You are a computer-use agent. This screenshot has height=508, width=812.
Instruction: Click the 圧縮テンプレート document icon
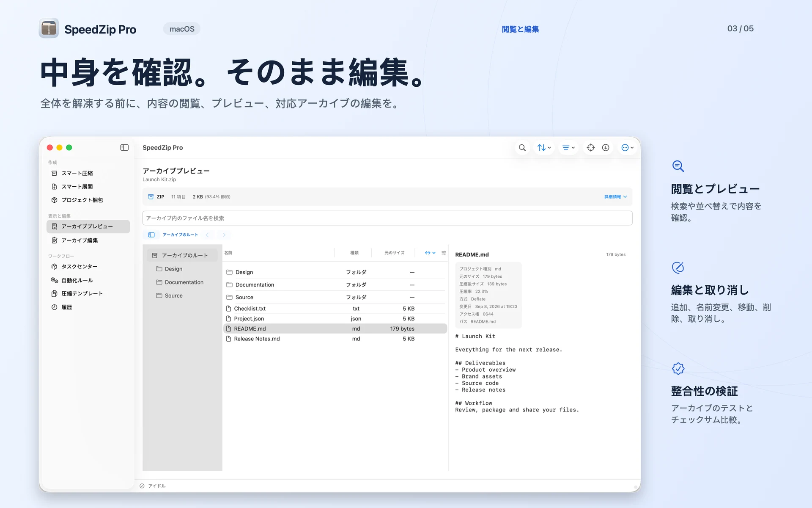(x=54, y=293)
